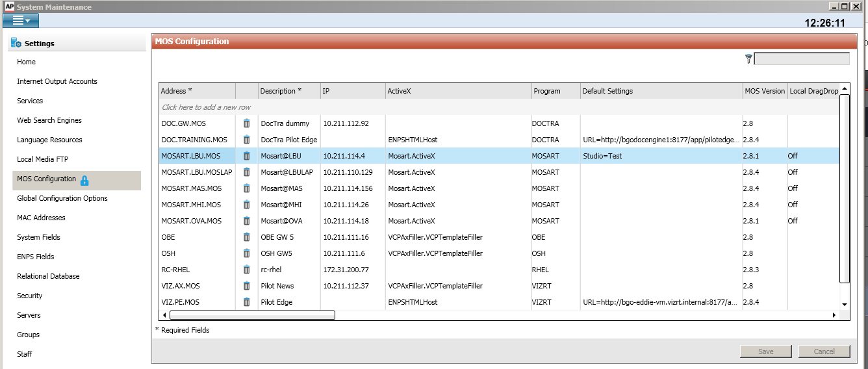This screenshot has width=868, height=369.
Task: Go to Relational Database settings page
Action: click(48, 276)
